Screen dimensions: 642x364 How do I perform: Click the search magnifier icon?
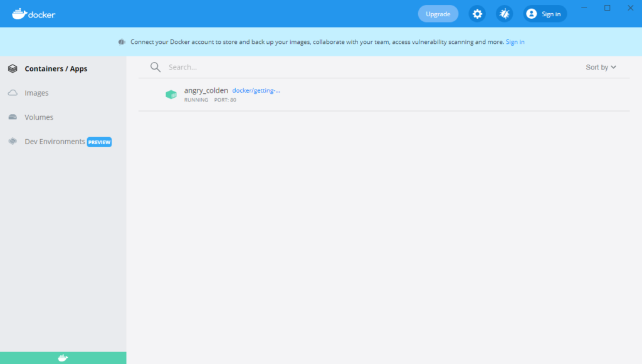pyautogui.click(x=155, y=67)
